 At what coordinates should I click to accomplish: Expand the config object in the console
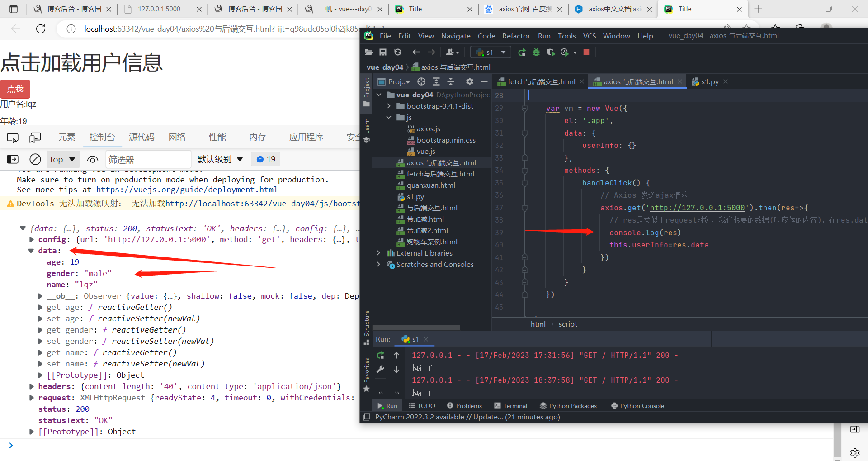32,239
